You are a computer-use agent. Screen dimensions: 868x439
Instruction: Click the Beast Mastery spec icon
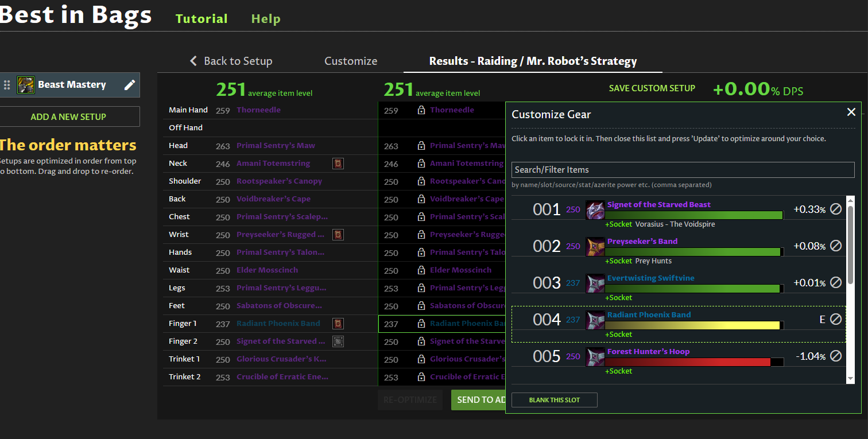coord(25,85)
